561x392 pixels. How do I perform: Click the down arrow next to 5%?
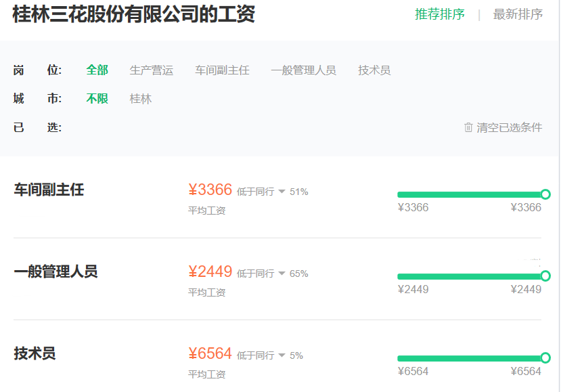coord(282,355)
